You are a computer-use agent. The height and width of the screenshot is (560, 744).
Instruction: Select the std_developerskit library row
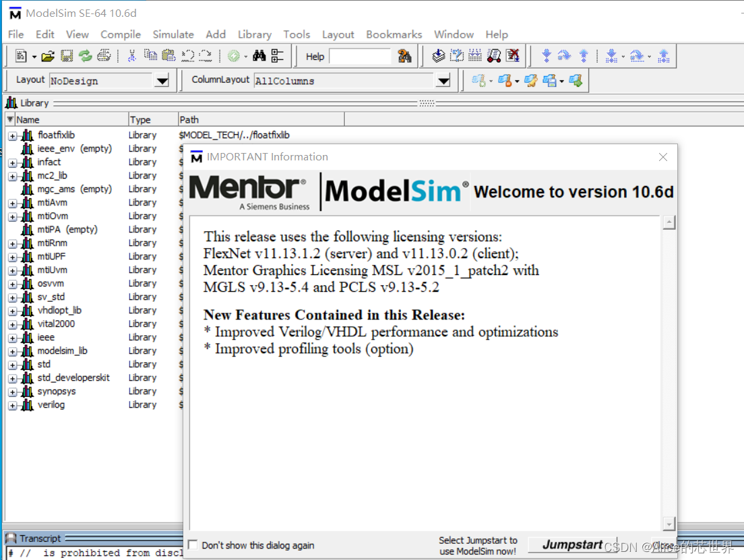73,378
